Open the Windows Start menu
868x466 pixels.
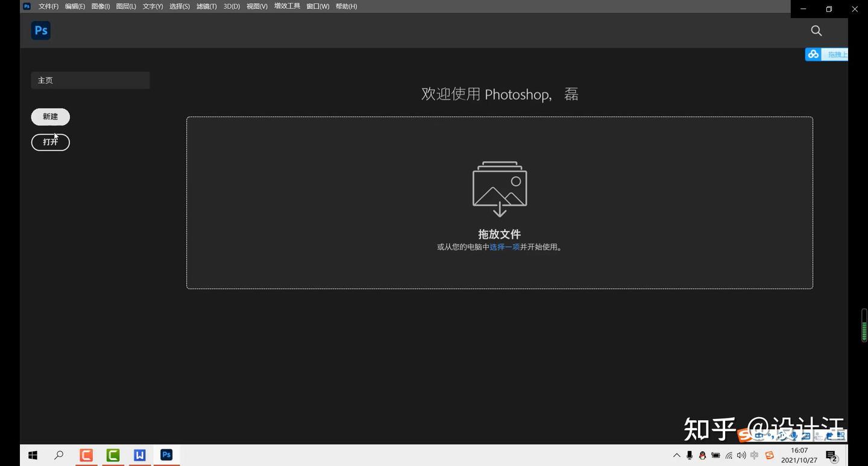tap(33, 456)
